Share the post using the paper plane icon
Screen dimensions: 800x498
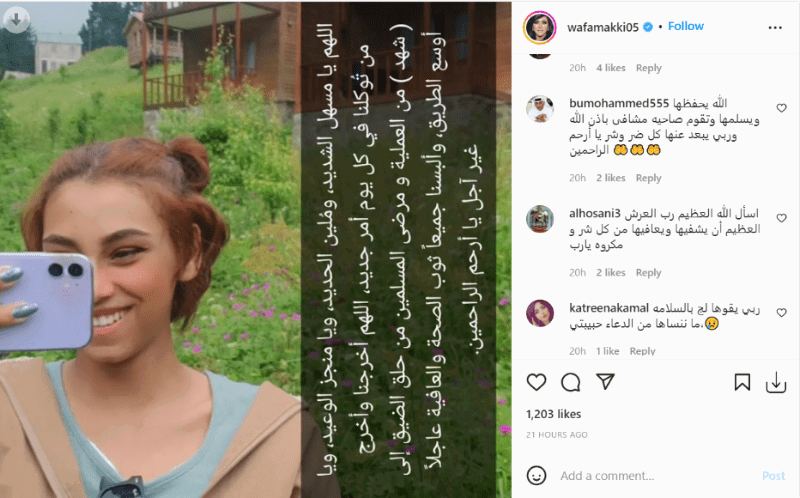pos(605,382)
